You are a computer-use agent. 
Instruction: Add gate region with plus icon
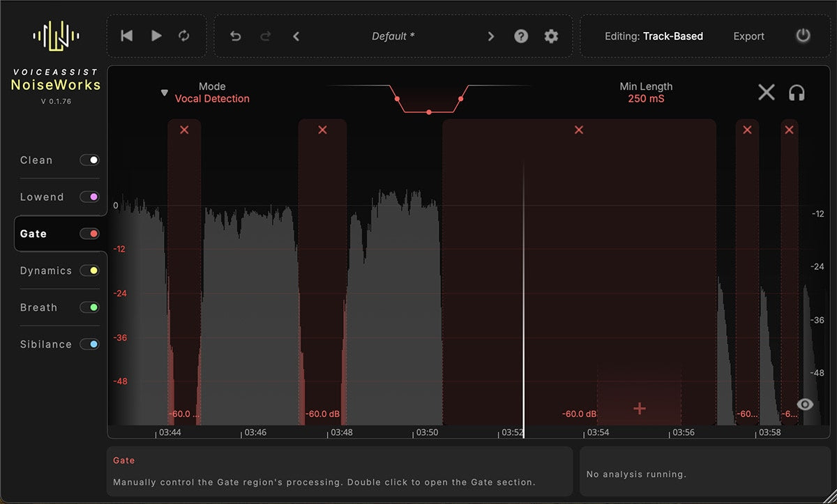point(639,408)
